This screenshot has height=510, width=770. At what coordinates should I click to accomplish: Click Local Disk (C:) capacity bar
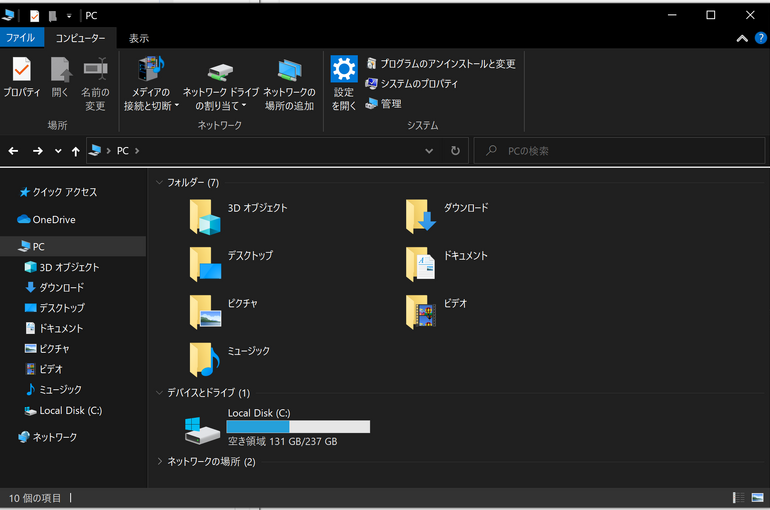[x=298, y=427]
